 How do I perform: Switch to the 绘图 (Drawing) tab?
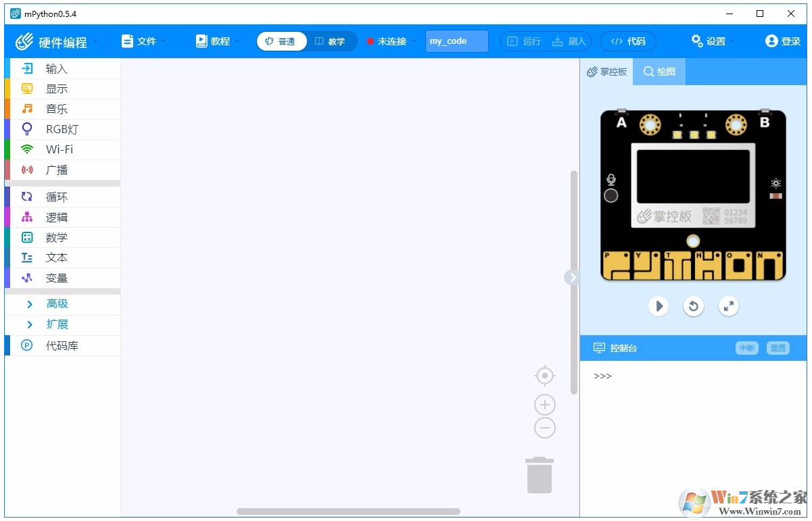pos(659,71)
